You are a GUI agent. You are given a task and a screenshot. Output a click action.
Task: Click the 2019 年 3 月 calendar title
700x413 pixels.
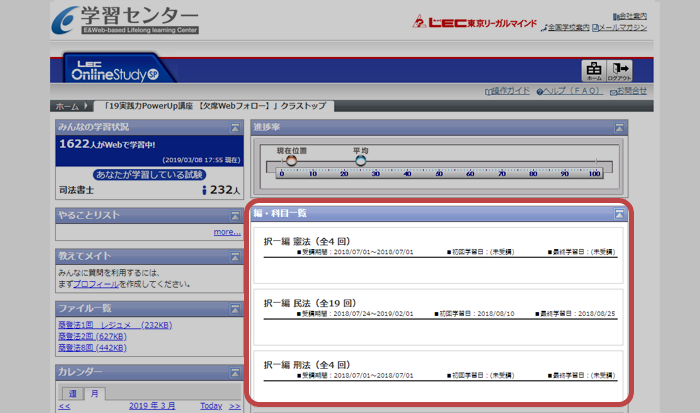[152, 406]
